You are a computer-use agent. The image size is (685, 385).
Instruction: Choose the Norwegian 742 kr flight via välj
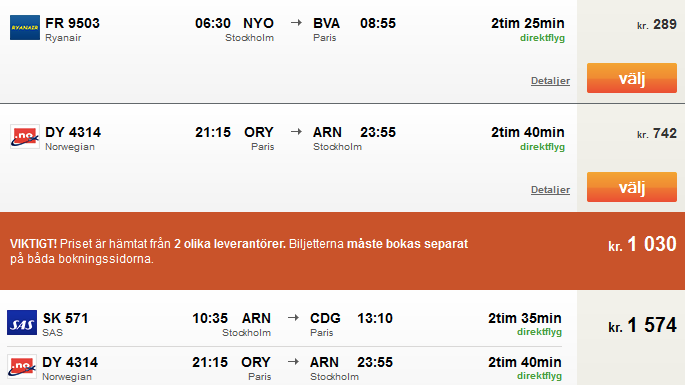[x=632, y=187]
